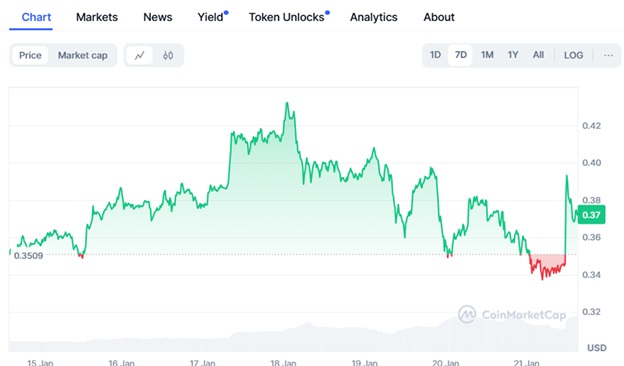Toggle the Price view

(30, 55)
